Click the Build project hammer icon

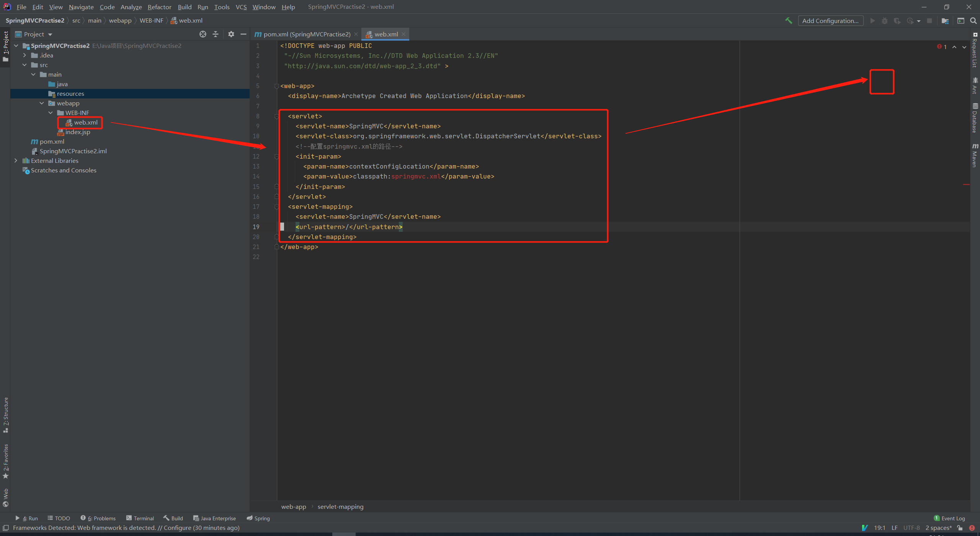789,21
